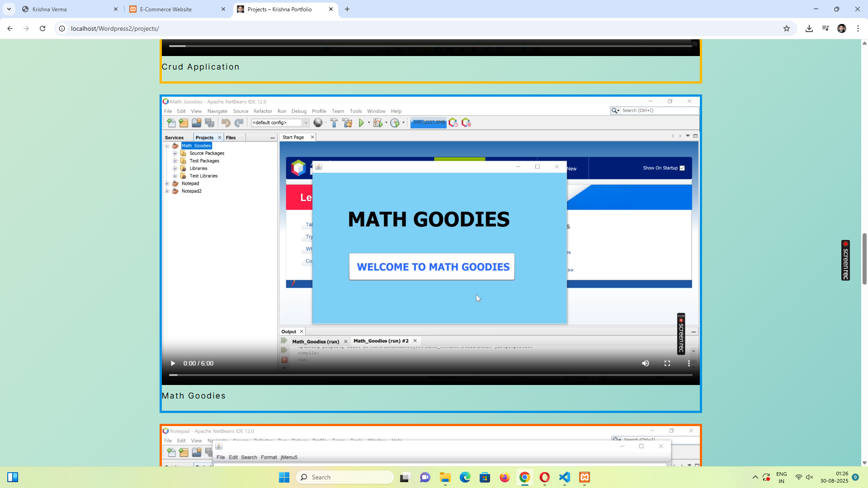
Task: Reload the current page
Action: pyautogui.click(x=42, y=28)
